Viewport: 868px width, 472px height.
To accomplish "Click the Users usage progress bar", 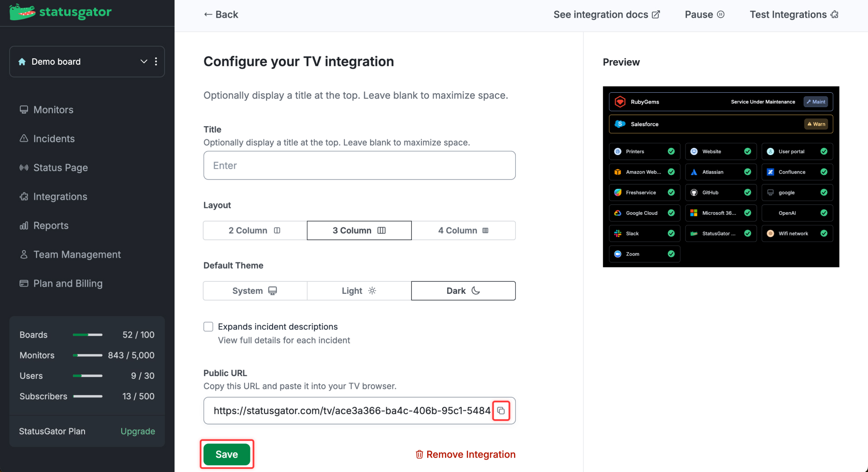I will coord(88,376).
